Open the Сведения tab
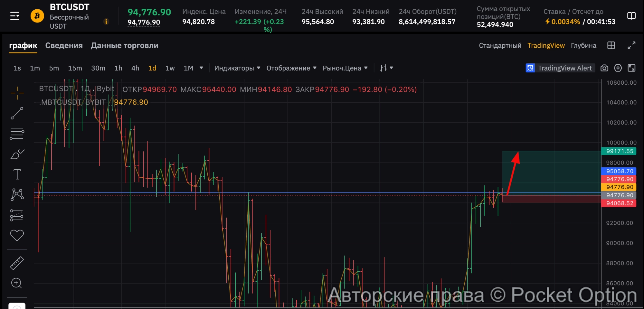 coord(64,46)
